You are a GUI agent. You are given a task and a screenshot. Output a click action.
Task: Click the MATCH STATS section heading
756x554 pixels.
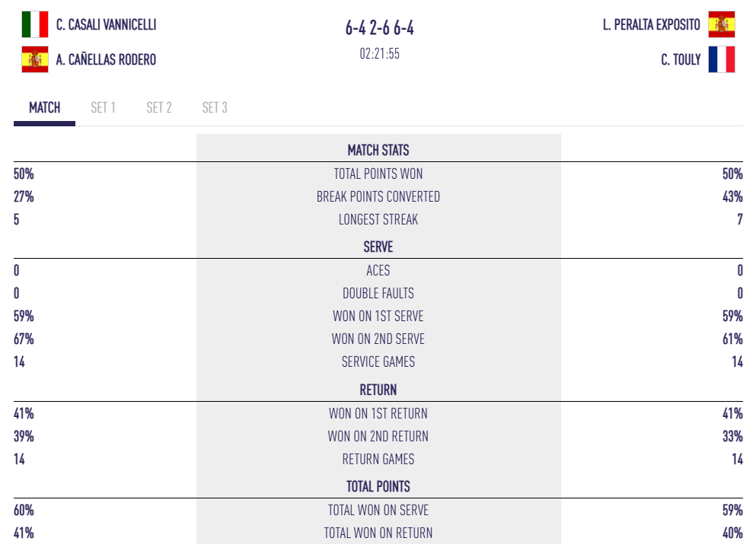(x=378, y=150)
